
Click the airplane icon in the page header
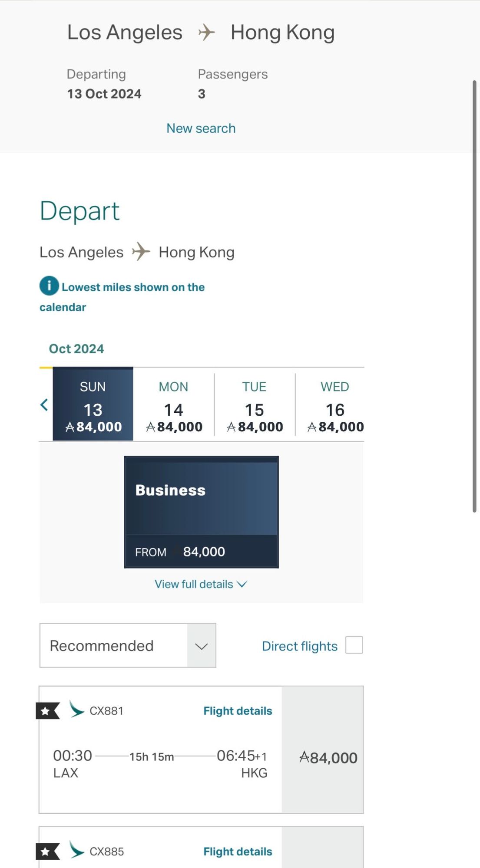click(207, 33)
